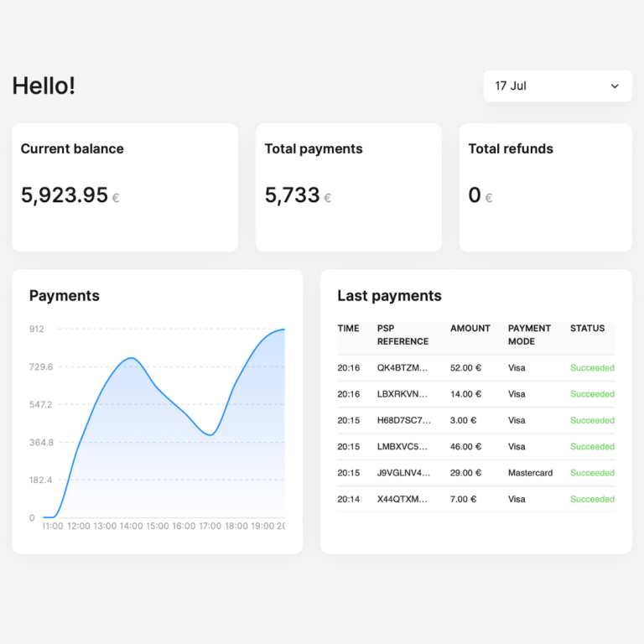644x644 pixels.
Task: Open payment QK4BTZM reference
Action: coord(402,368)
